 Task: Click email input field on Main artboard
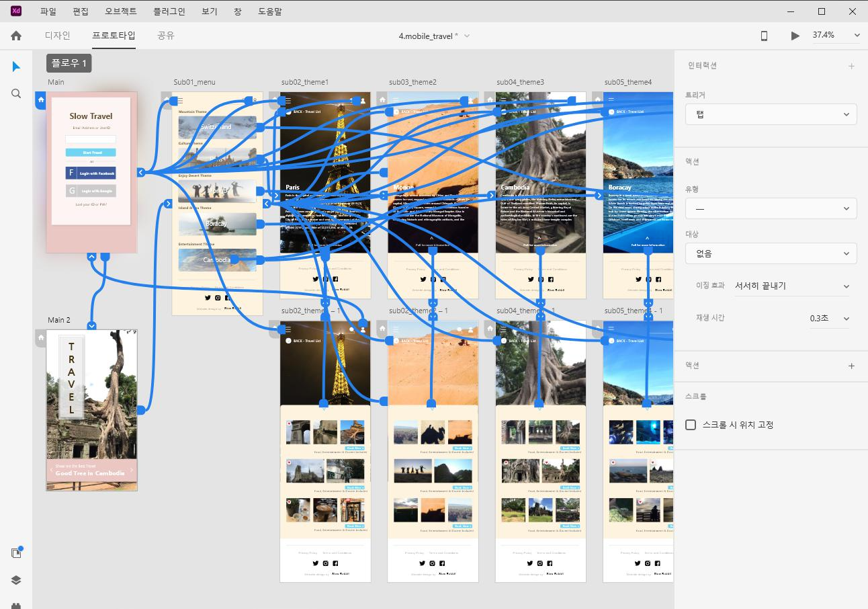(91, 139)
